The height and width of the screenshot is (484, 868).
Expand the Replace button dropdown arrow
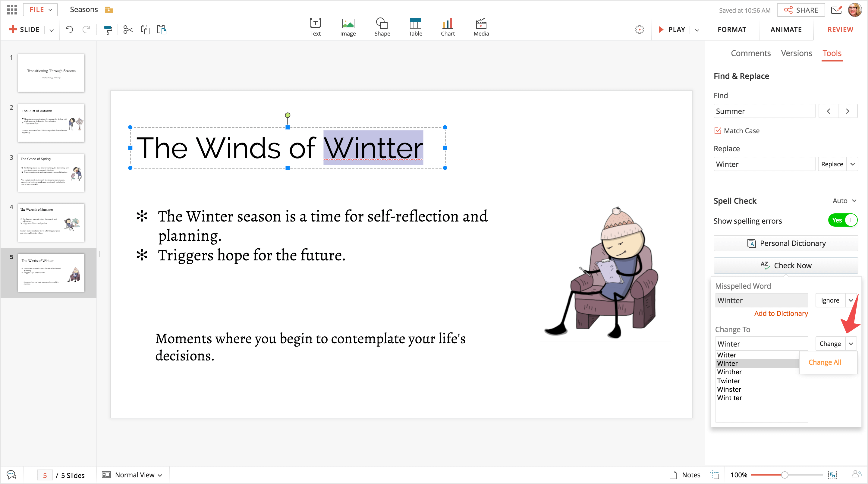coord(853,164)
